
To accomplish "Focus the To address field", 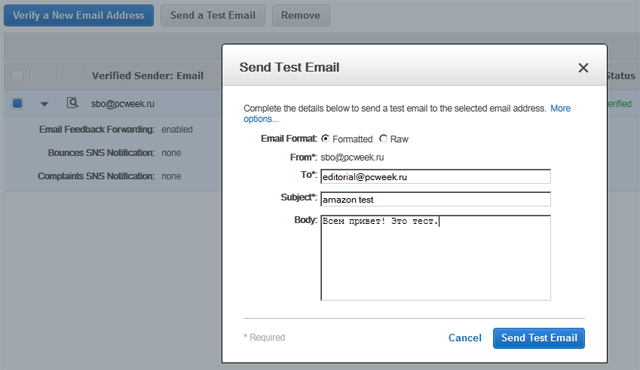I will pos(436,177).
